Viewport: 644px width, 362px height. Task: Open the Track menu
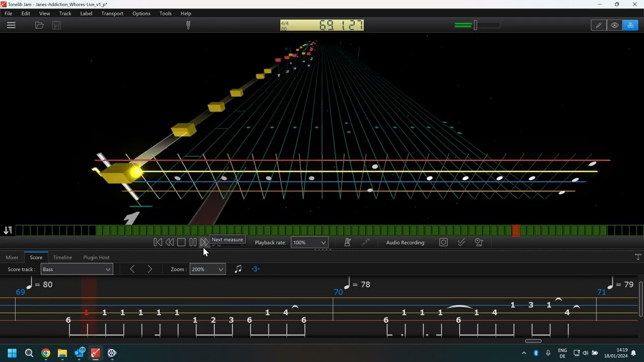click(65, 14)
